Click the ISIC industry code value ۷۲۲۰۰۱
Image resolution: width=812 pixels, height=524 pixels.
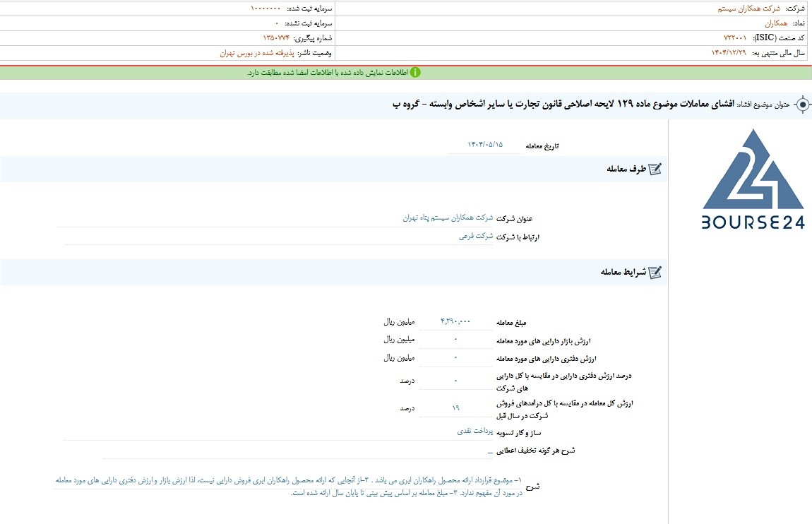(735, 38)
